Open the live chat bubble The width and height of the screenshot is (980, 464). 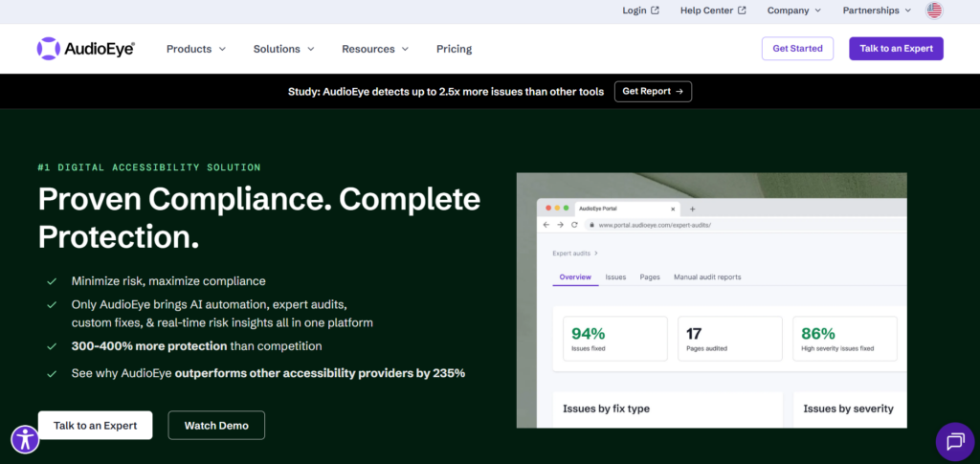tap(955, 442)
